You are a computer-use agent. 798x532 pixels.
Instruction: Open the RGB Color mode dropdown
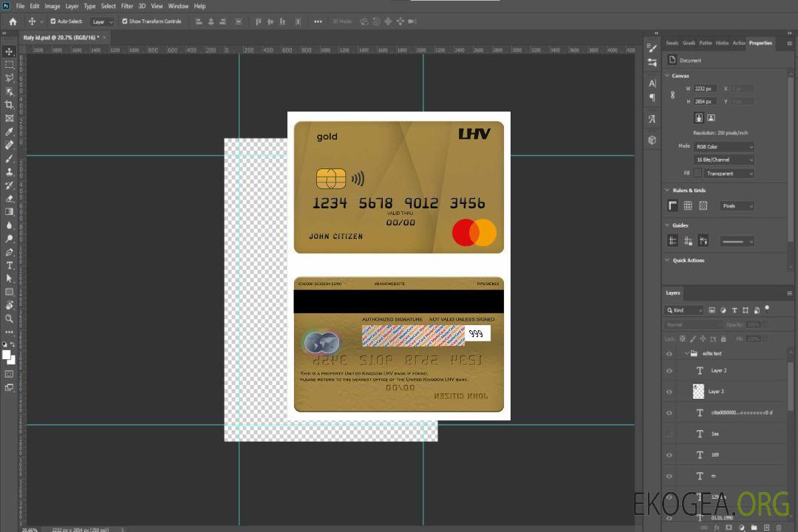point(723,146)
